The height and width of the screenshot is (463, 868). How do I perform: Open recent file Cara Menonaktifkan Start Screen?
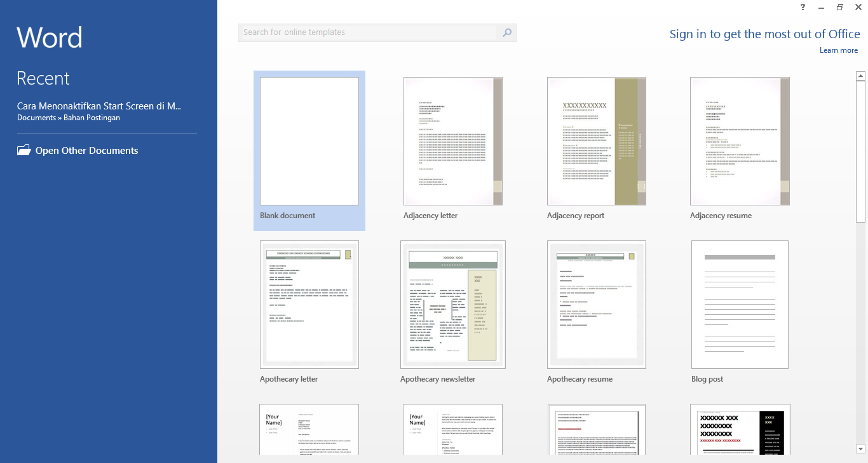[x=99, y=106]
